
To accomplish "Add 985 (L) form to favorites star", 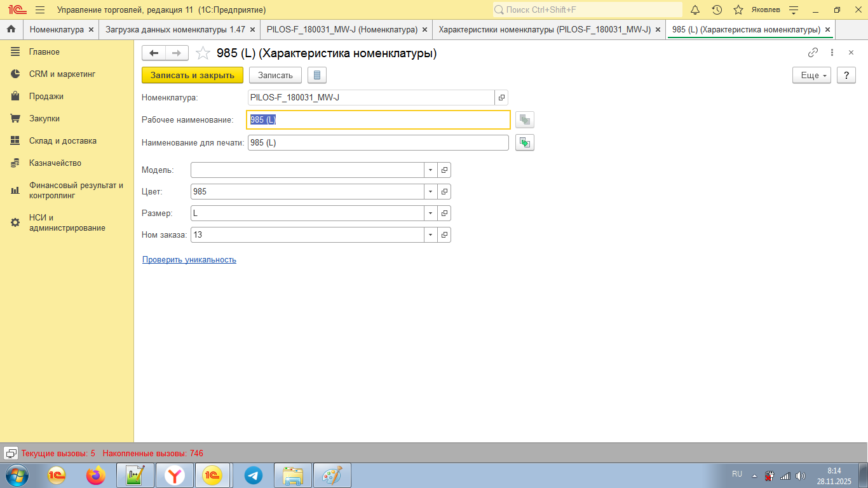I will [203, 53].
